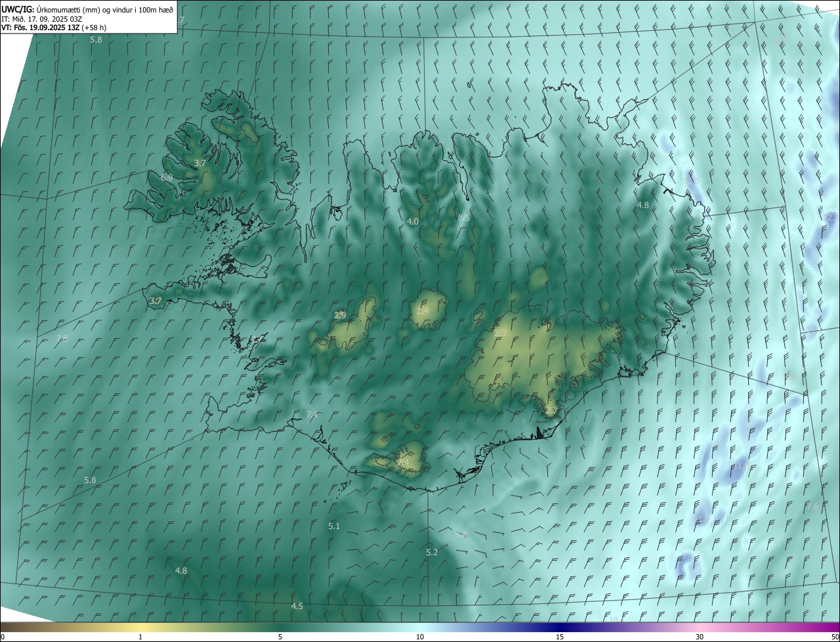Click the 30 tick label on the color scale
This screenshot has height=642, width=840.
click(x=700, y=637)
